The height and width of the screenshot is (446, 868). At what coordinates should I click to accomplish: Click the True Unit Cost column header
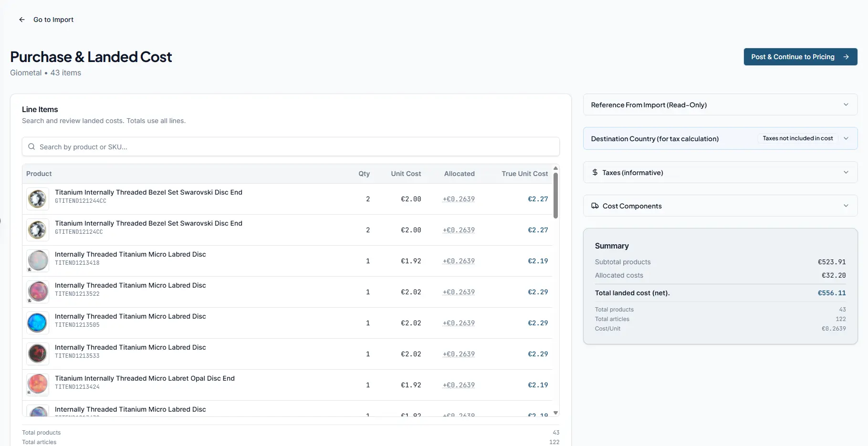click(x=524, y=174)
